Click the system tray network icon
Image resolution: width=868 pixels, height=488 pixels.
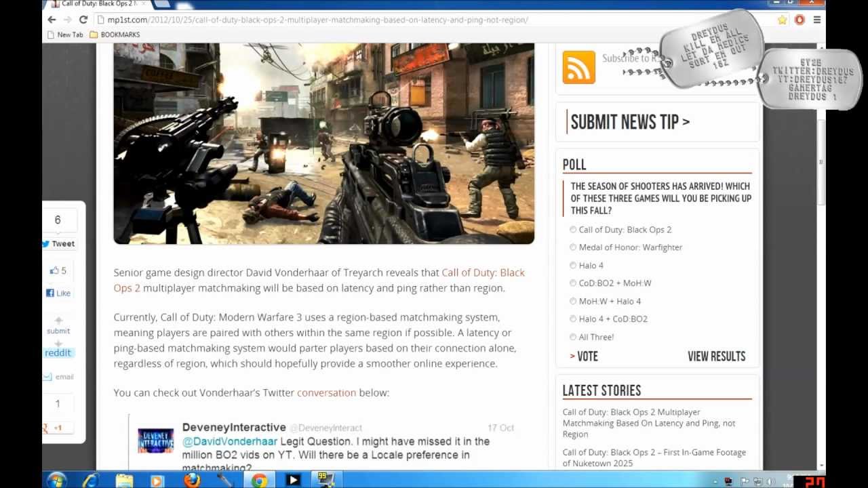pyautogui.click(x=757, y=482)
